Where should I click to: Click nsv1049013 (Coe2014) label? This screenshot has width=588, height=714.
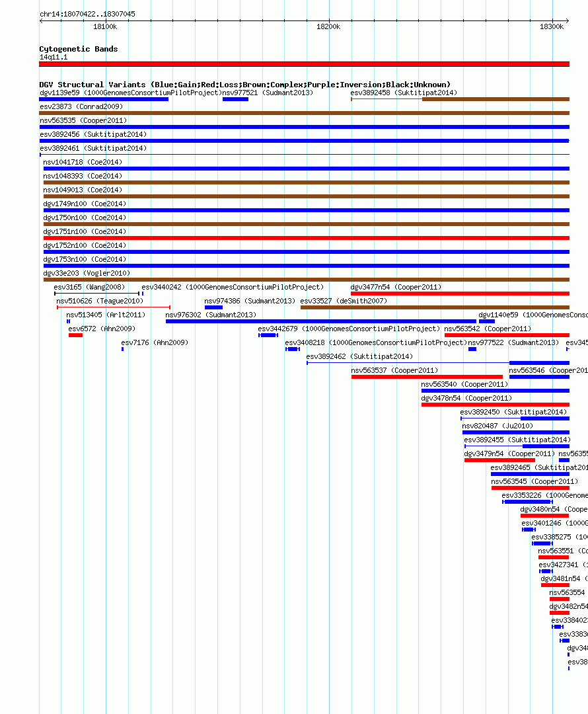pos(83,190)
